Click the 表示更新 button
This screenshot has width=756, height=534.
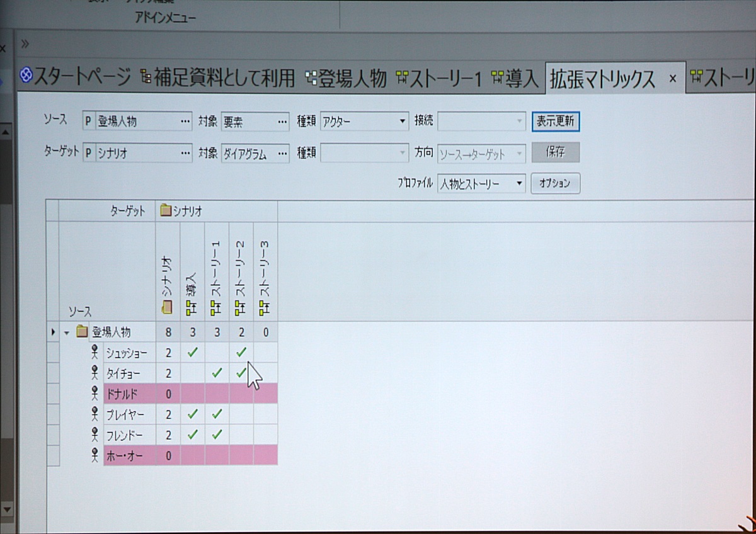555,122
